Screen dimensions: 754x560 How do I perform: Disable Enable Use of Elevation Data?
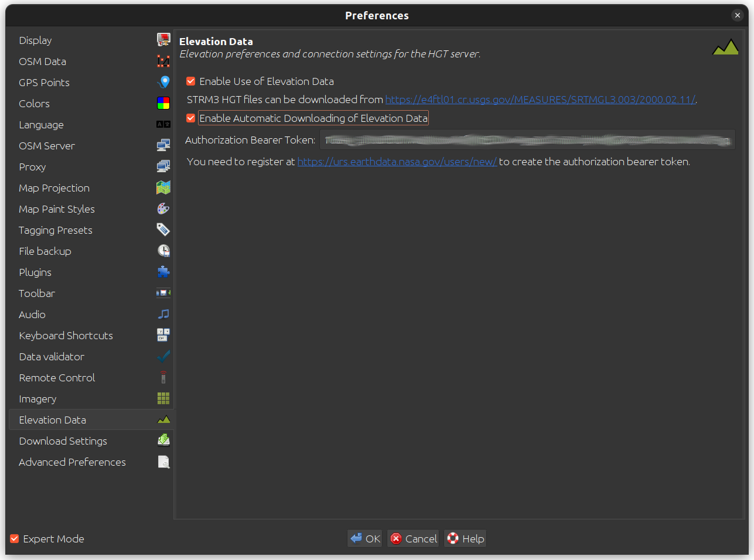[x=190, y=81]
